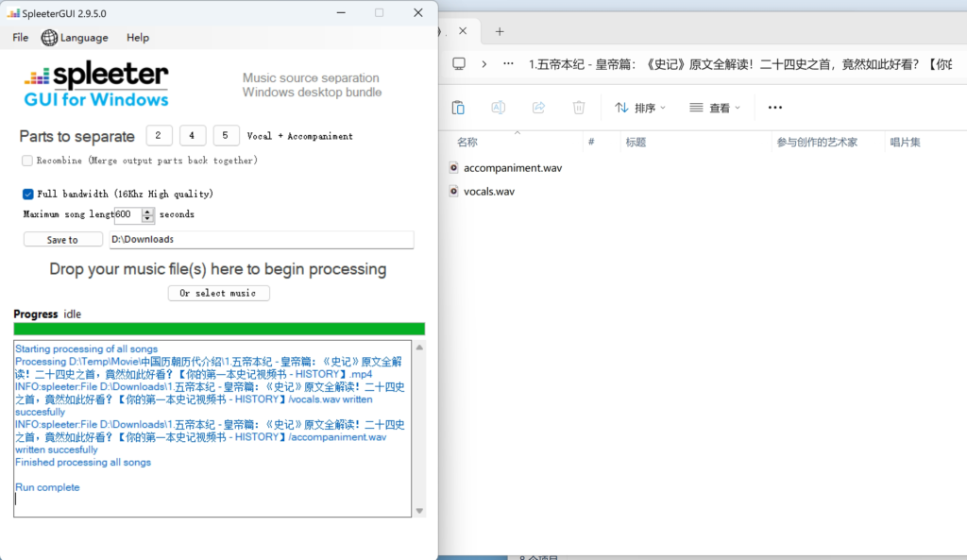Select 5 parts to separate
The height and width of the screenshot is (560, 967).
coord(225,136)
